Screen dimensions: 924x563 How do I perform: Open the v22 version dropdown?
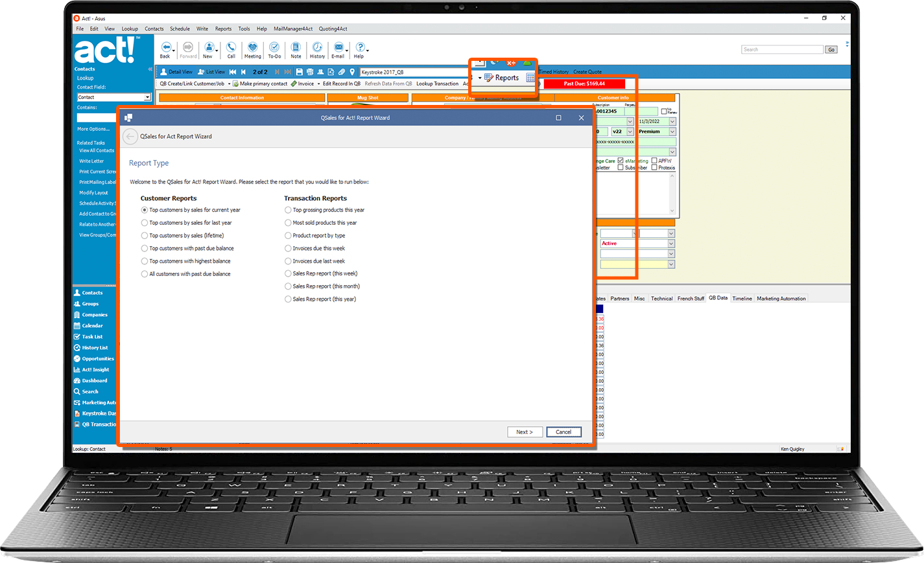point(630,132)
